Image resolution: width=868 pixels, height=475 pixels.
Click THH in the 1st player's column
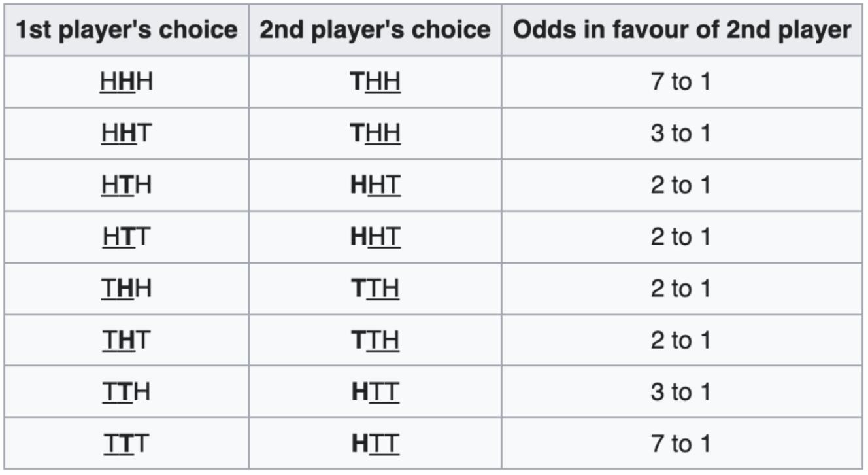click(x=126, y=289)
